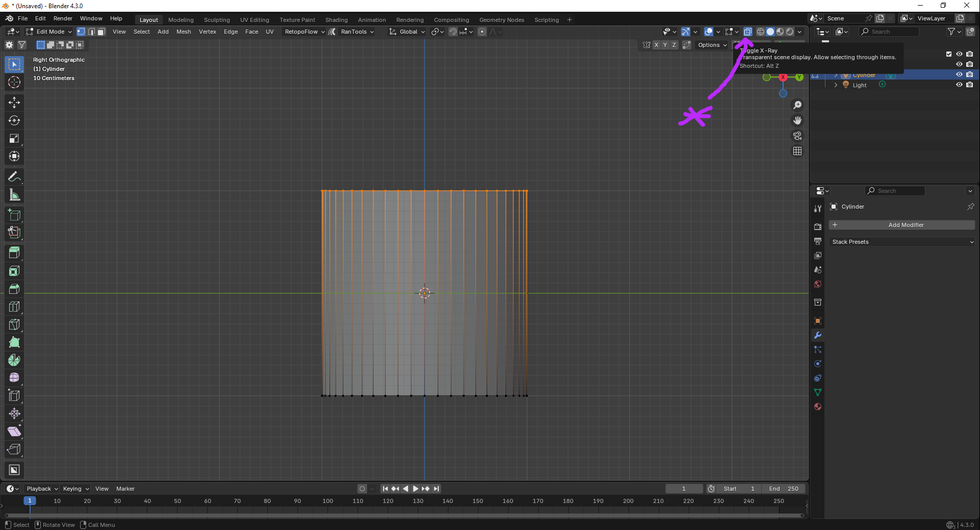The height and width of the screenshot is (530, 980).
Task: Activate the Shear tool
Action: click(x=14, y=432)
